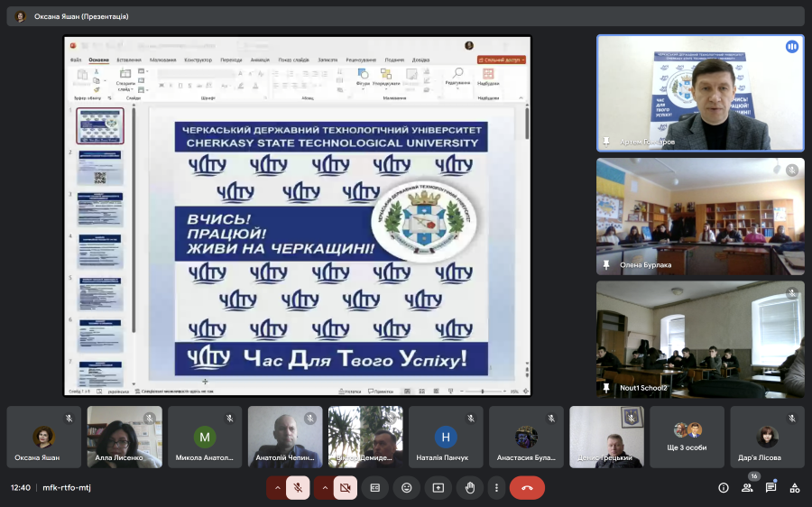Image resolution: width=812 pixels, height=507 pixels.
Task: Turn on closed captions
Action: [375, 488]
